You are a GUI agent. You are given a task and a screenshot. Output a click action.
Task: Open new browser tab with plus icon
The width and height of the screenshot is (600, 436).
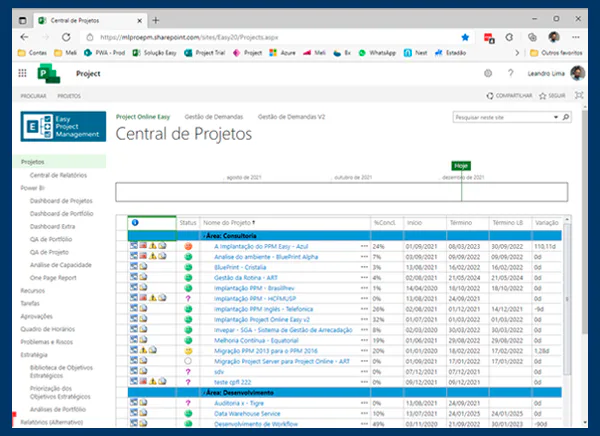point(156,20)
